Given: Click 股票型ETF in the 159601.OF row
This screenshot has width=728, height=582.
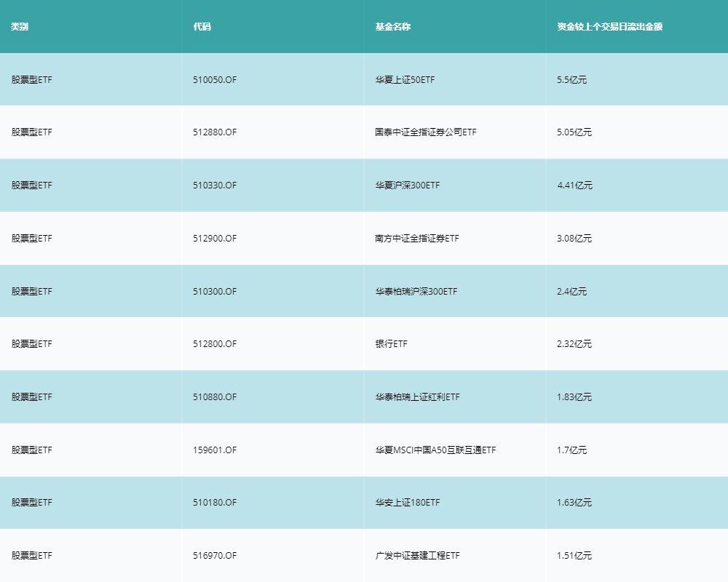Looking at the screenshot, I should pyautogui.click(x=31, y=450).
